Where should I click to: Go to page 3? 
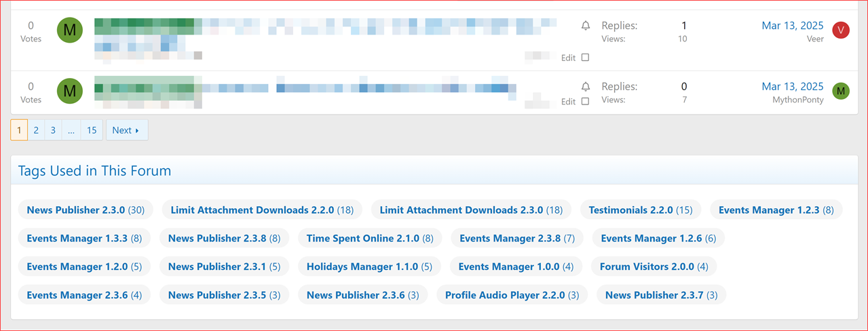tap(53, 130)
